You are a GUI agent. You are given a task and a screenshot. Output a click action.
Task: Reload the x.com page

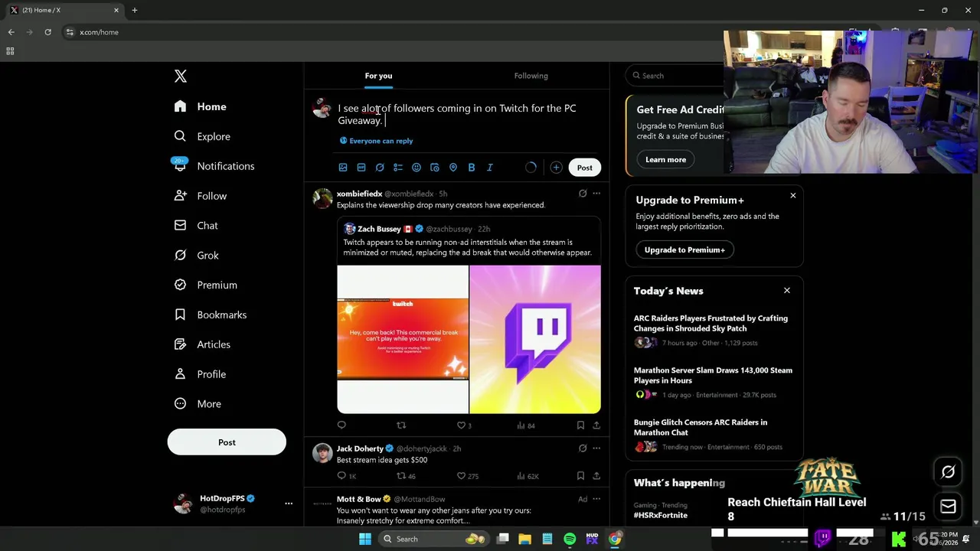47,32
